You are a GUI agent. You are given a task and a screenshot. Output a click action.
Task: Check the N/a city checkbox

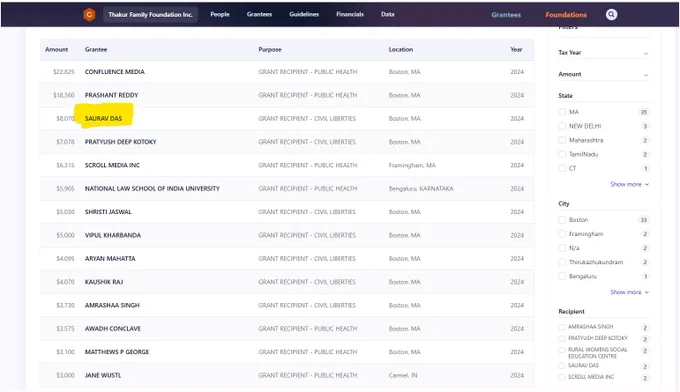tap(562, 248)
